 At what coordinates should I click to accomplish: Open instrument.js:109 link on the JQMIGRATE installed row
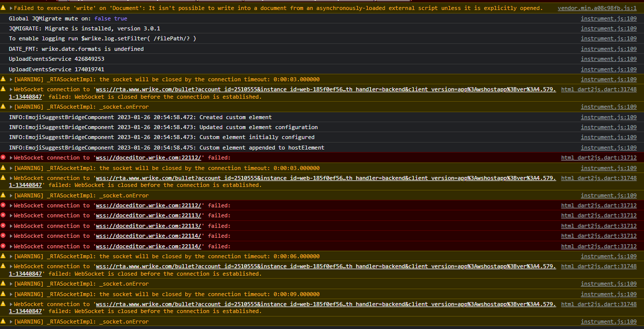[609, 28]
